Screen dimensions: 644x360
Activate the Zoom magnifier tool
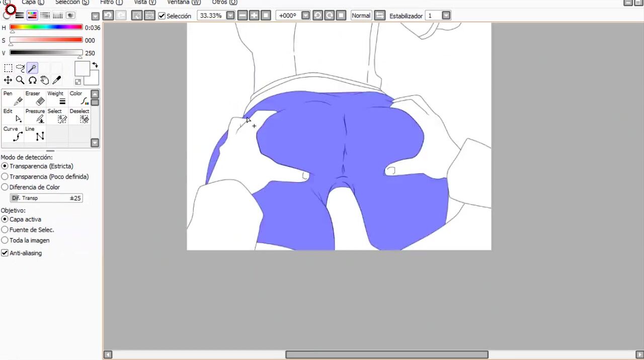click(20, 80)
